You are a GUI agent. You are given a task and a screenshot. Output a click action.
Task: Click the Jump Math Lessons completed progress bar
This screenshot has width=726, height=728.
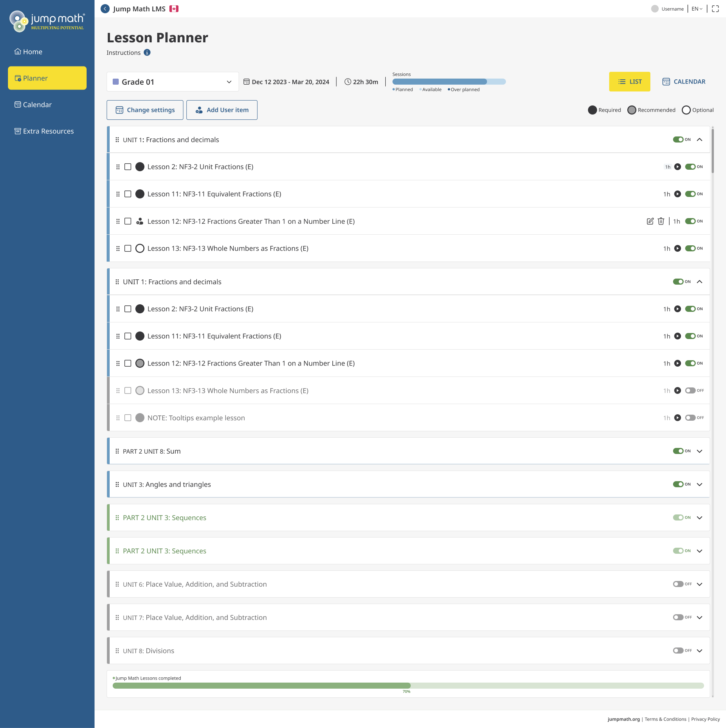408,685
